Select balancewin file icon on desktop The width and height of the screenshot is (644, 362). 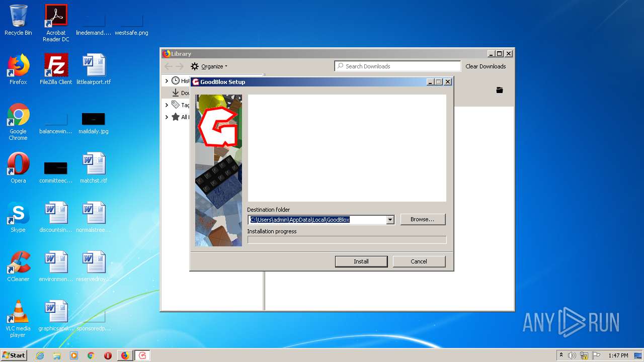tap(56, 123)
